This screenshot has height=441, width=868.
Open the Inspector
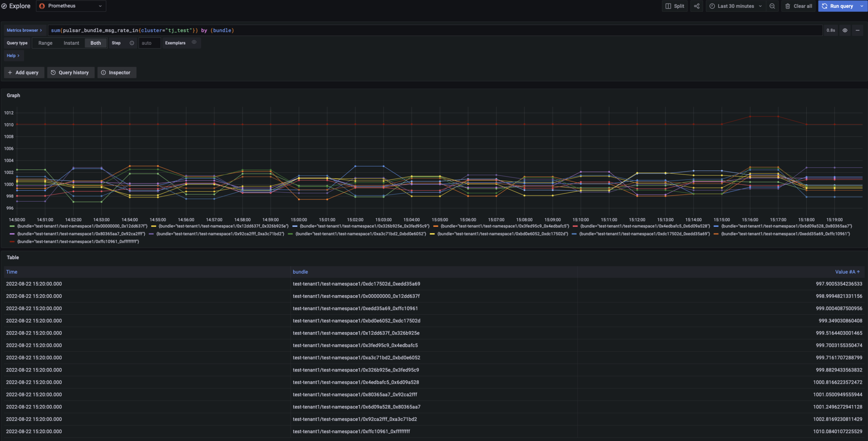coord(117,72)
